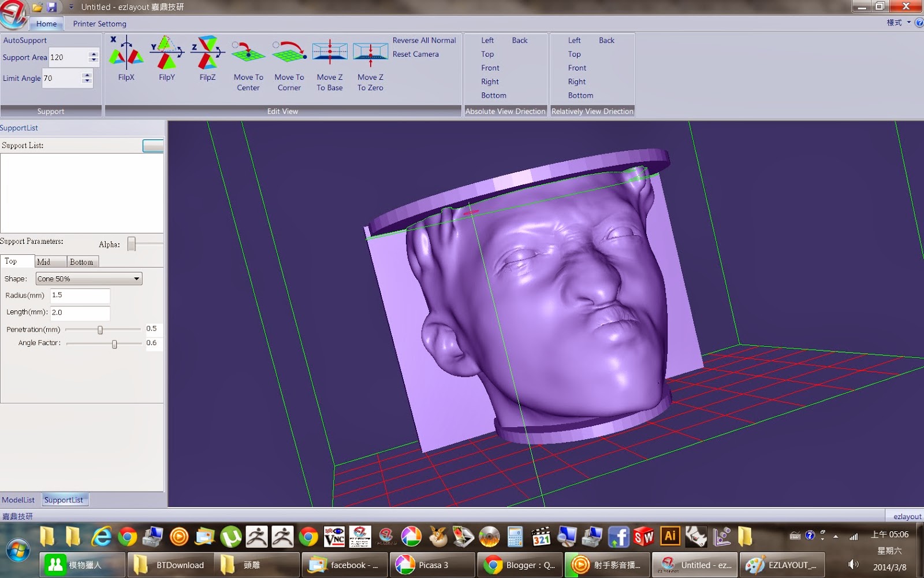Select the Bottom support parameters tab

[83, 262]
